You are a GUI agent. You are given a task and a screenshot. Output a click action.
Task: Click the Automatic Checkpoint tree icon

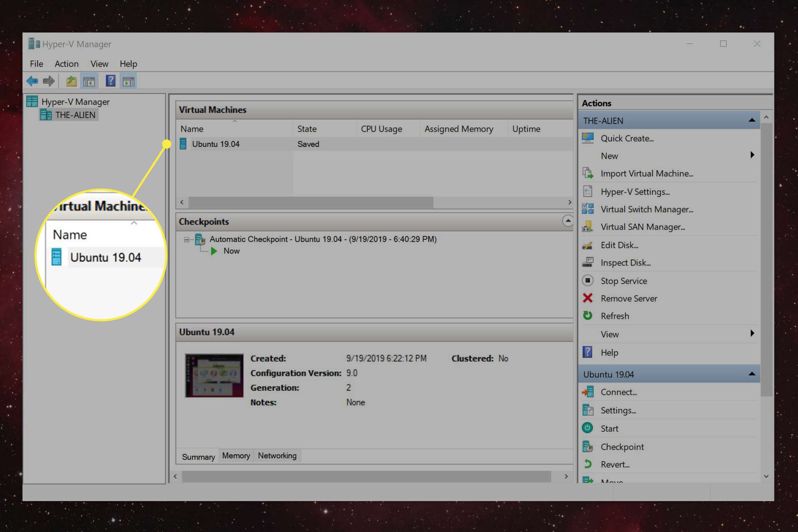pyautogui.click(x=201, y=239)
